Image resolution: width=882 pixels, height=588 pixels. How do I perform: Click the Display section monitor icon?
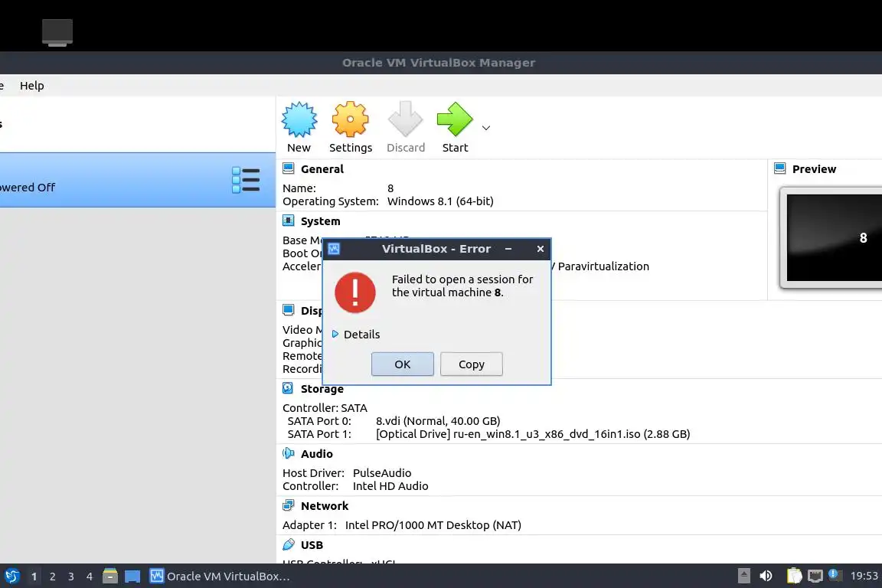(289, 310)
